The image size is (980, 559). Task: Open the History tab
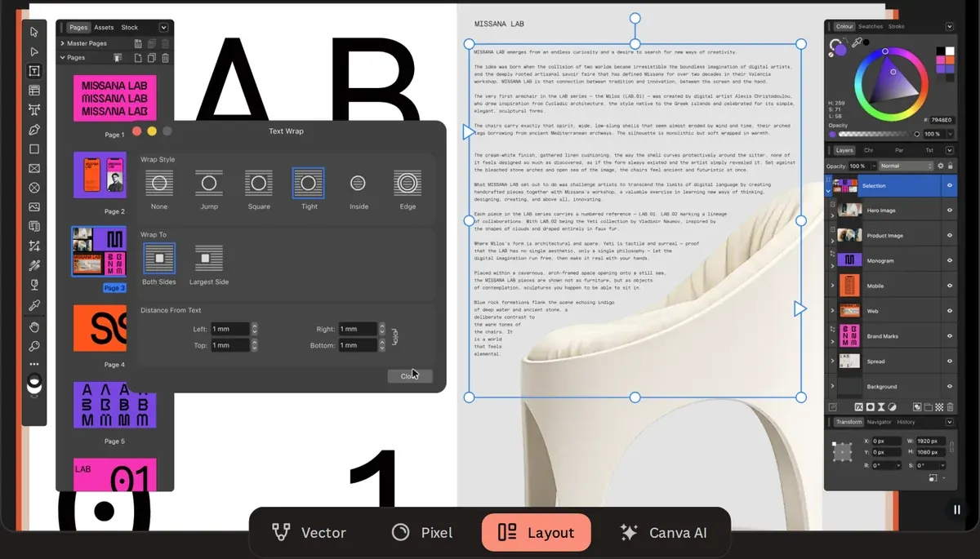[x=906, y=422]
